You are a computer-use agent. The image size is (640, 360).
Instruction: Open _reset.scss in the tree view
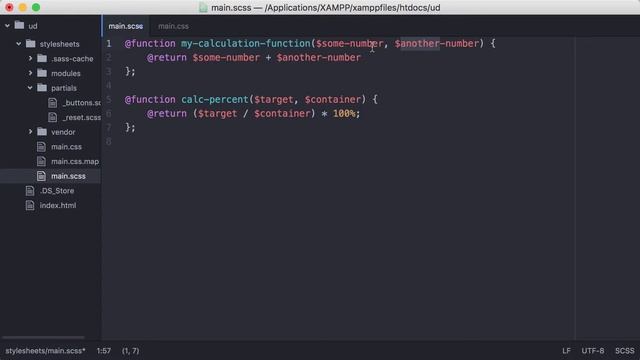(82, 118)
